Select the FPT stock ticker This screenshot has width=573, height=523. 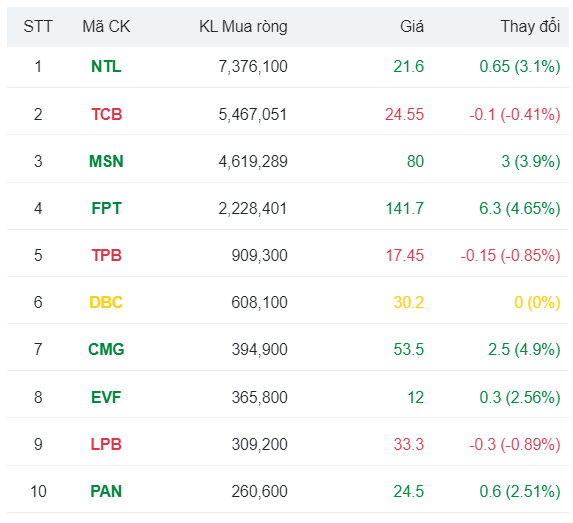point(106,208)
